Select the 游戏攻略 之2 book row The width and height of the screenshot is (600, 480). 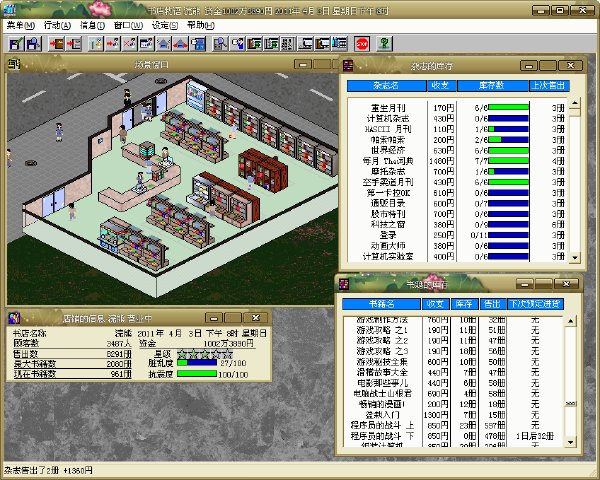[x=453, y=341]
